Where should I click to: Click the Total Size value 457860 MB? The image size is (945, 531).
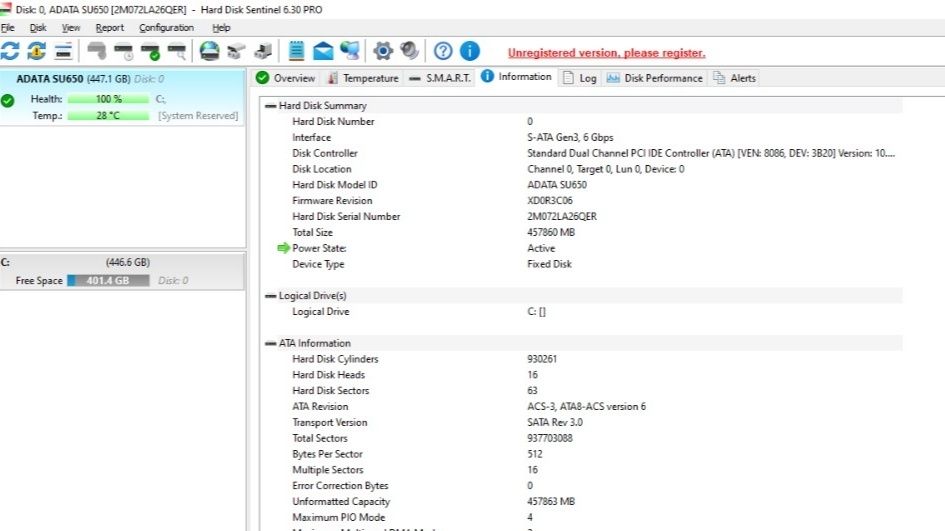pyautogui.click(x=551, y=232)
